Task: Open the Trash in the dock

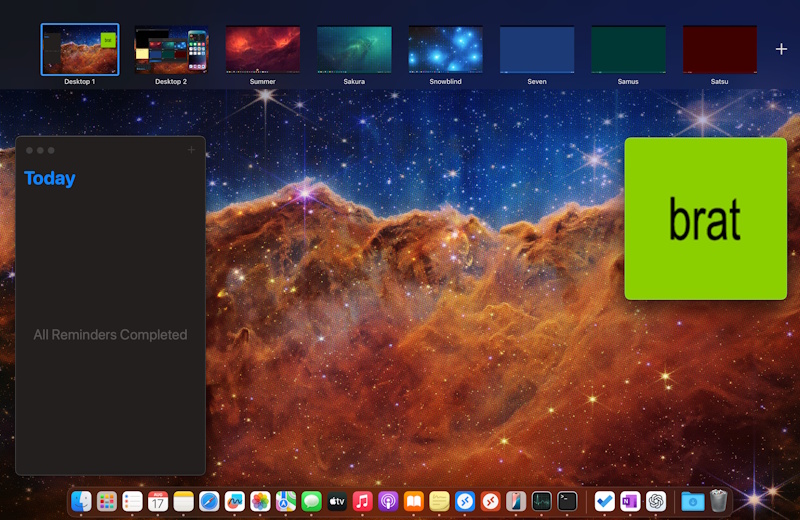Action: tap(718, 502)
